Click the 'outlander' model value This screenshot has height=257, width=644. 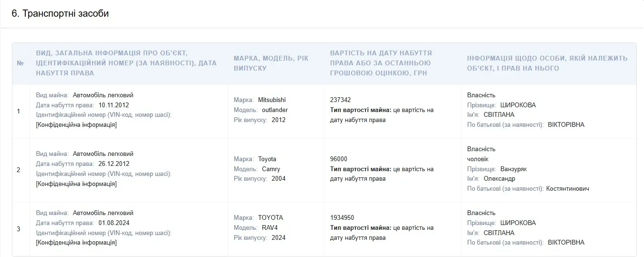(275, 110)
